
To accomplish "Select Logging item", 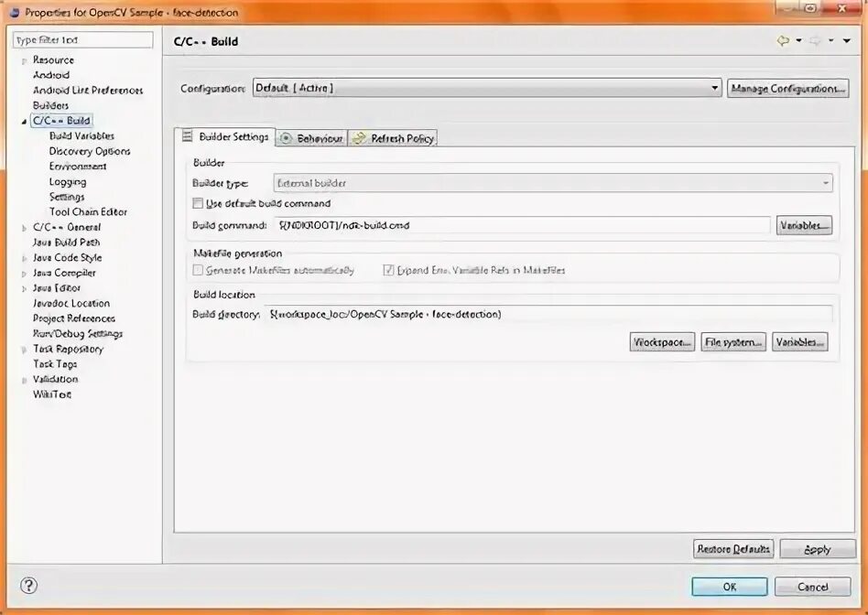I will [68, 181].
